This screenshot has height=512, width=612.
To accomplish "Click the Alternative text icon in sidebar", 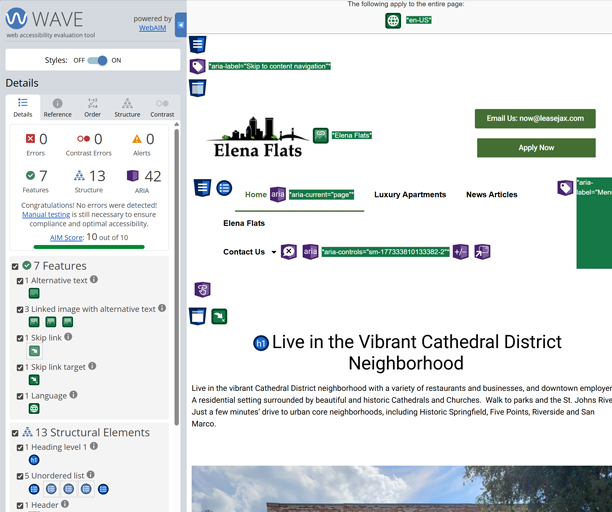I will point(34,293).
